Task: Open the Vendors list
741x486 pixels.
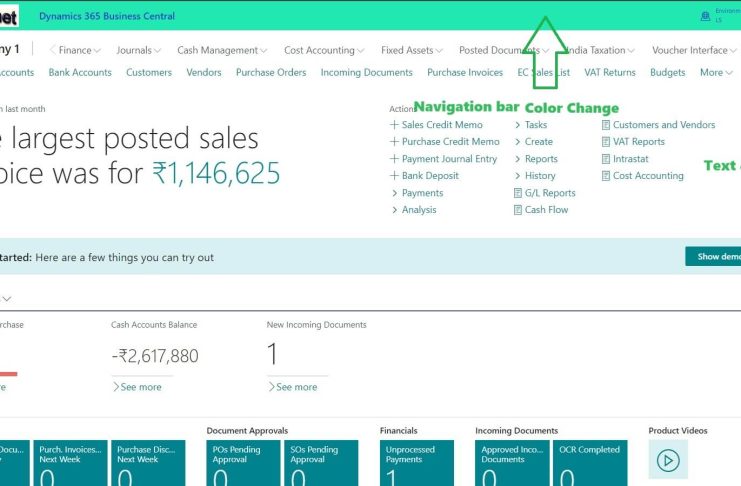Action: (204, 72)
